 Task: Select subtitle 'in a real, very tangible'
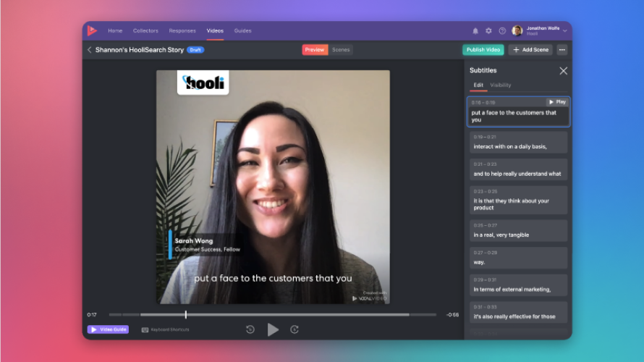[x=518, y=230]
